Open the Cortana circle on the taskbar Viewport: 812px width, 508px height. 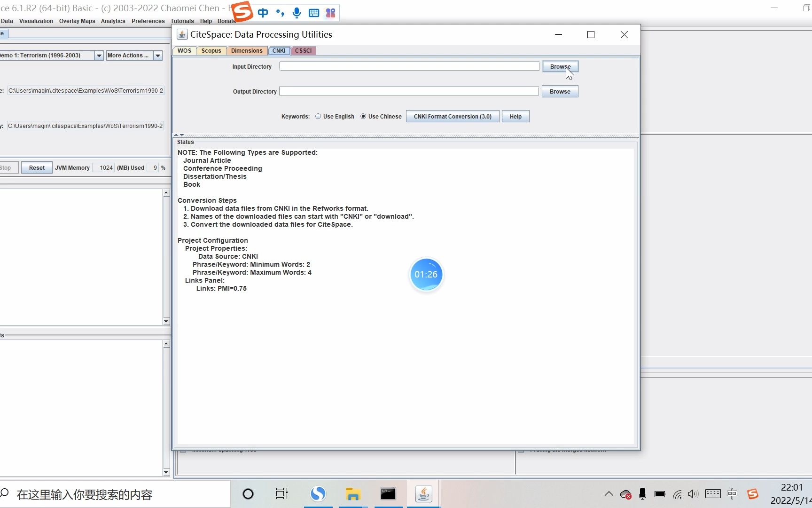pyautogui.click(x=248, y=494)
